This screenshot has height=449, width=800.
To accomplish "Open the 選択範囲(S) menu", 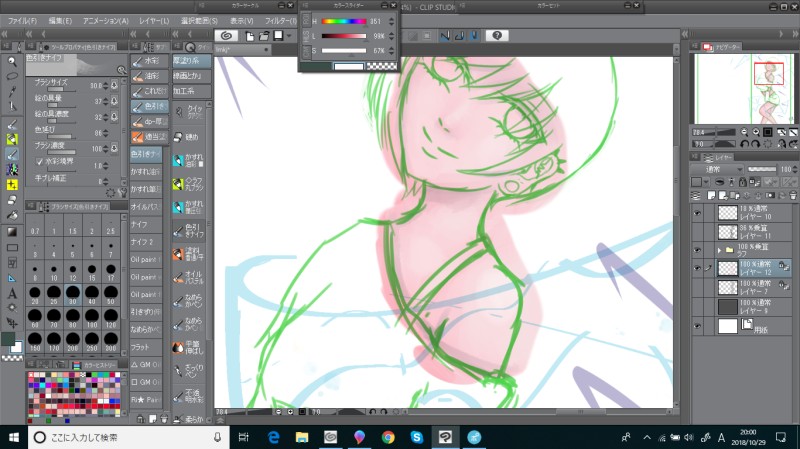I will [x=199, y=21].
